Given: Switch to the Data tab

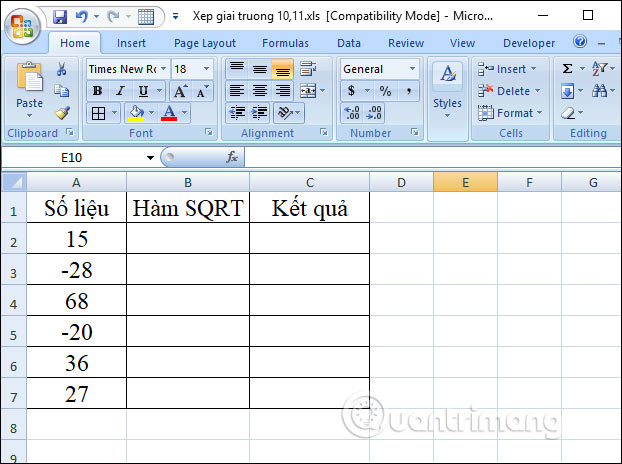Looking at the screenshot, I should click(349, 43).
